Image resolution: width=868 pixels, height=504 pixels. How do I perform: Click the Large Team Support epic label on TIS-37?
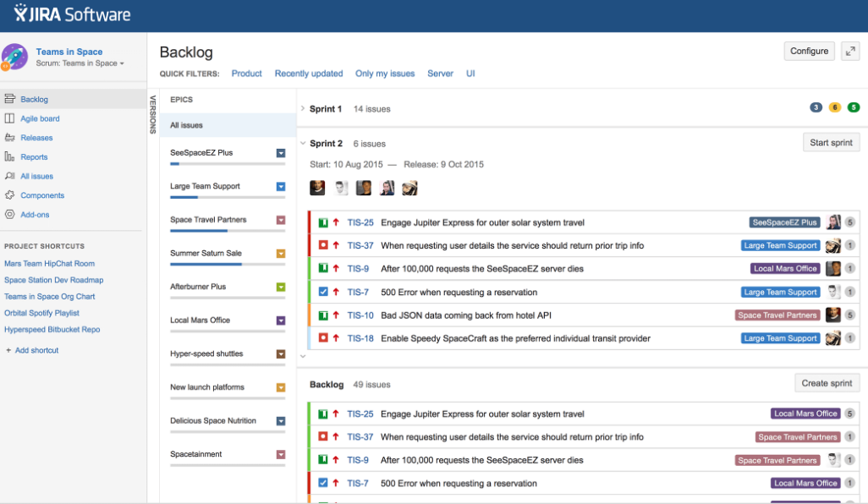(780, 245)
